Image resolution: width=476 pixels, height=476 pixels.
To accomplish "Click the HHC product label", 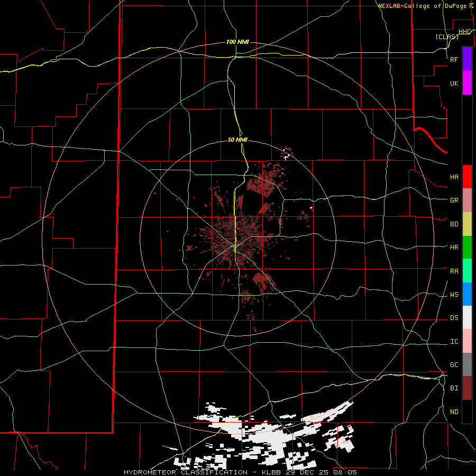I will click(464, 32).
